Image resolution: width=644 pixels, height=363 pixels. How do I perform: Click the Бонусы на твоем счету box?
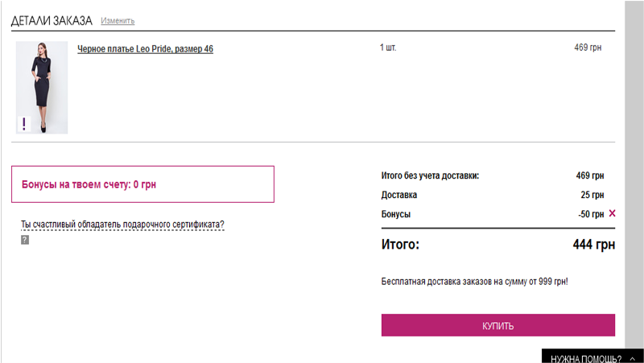click(x=142, y=184)
